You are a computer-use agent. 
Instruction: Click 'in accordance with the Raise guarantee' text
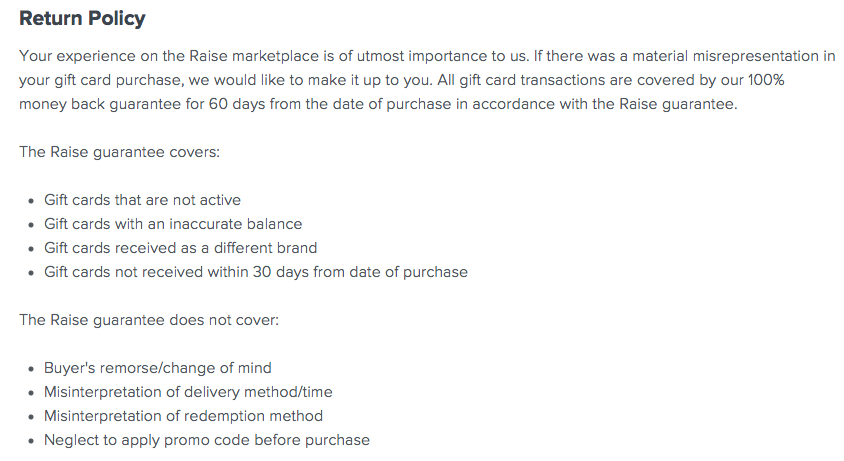click(x=596, y=104)
